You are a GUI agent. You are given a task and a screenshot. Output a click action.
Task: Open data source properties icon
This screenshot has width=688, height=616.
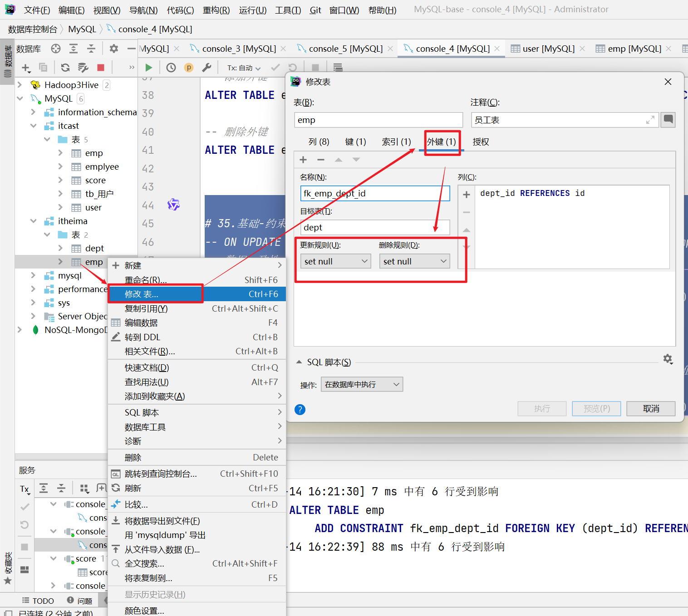(83, 68)
